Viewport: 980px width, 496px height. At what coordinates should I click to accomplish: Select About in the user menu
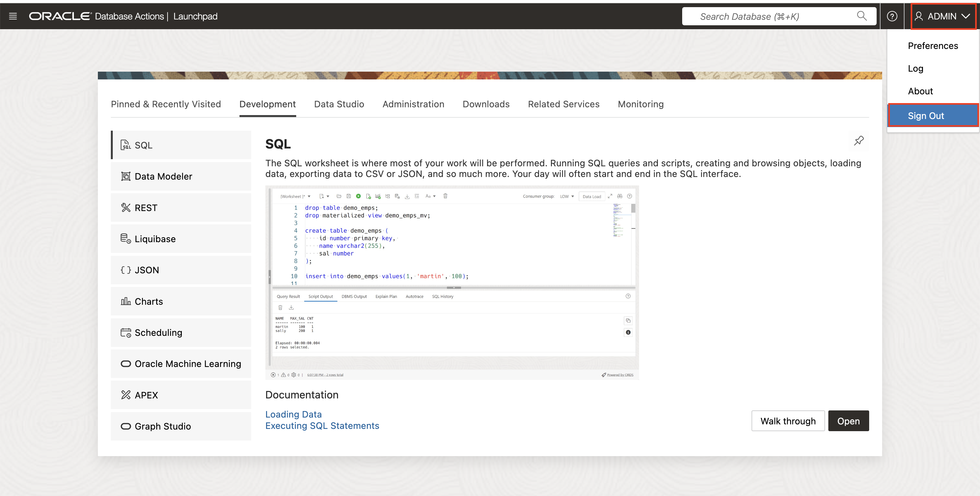[x=933, y=91]
